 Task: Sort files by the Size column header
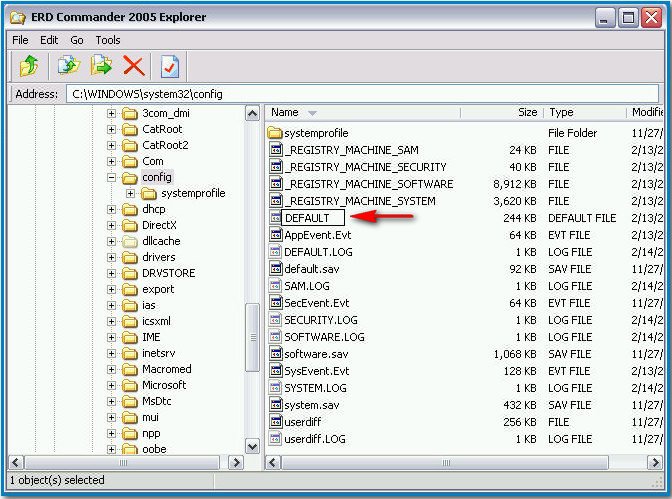coord(527,113)
